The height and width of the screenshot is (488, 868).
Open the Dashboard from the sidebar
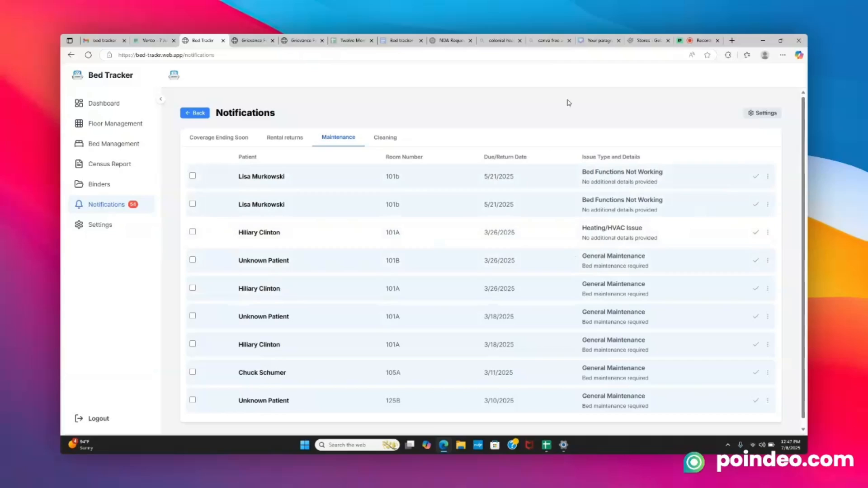tap(104, 103)
